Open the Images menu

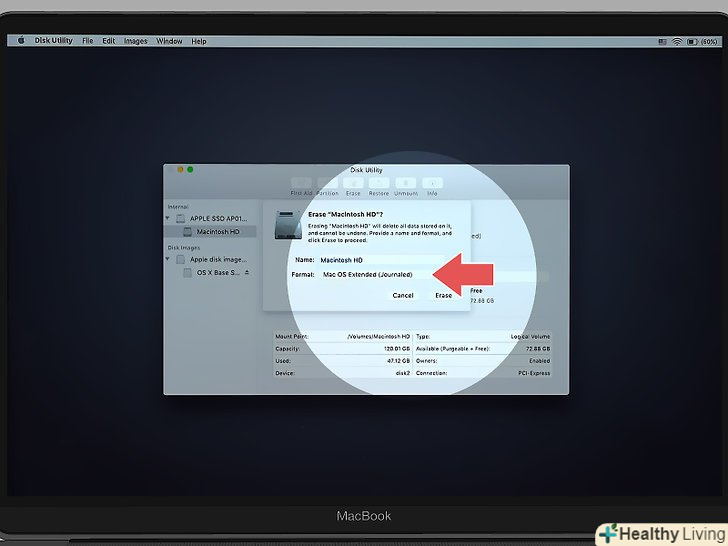click(x=136, y=41)
